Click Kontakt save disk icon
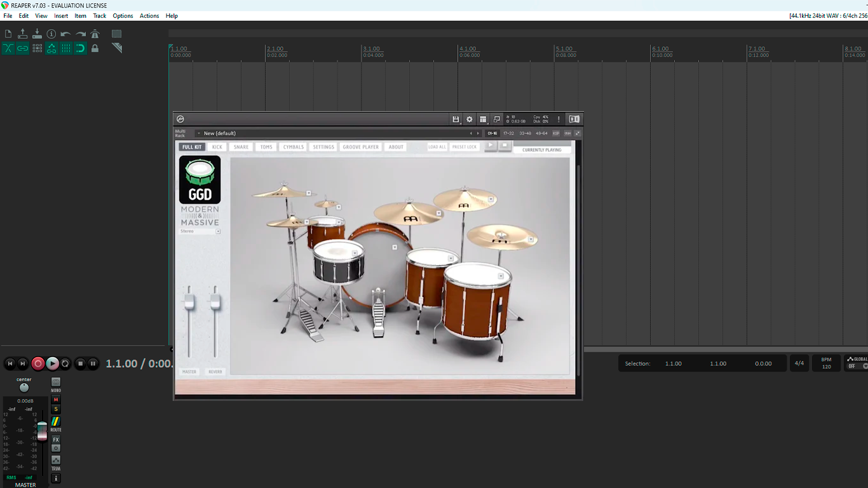The image size is (868, 488). pyautogui.click(x=456, y=119)
